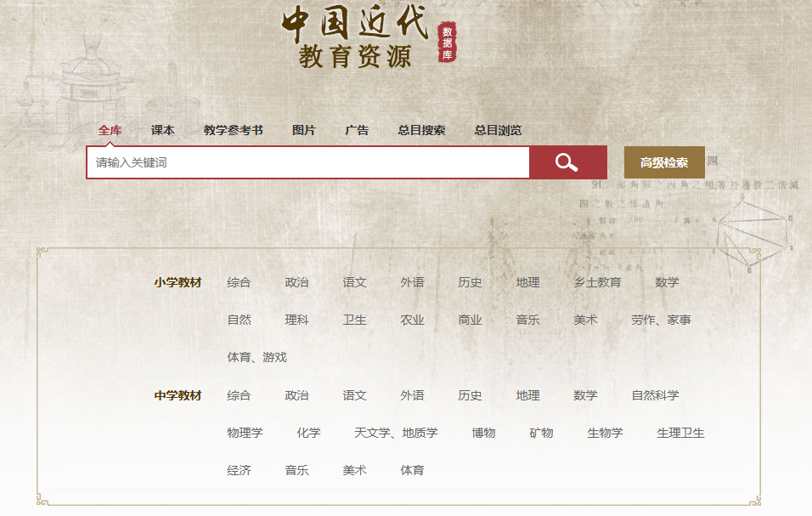Click the 生理卫生 link
Image resolution: width=812 pixels, height=516 pixels.
click(x=680, y=433)
